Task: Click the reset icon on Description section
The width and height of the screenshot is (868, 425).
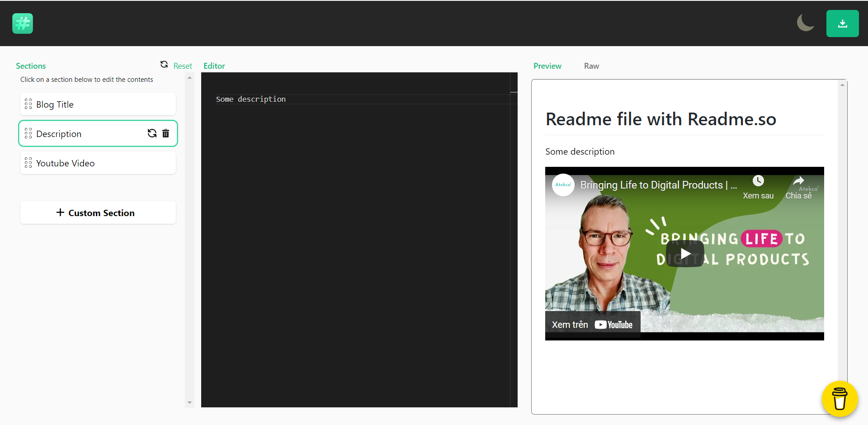Action: coord(152,133)
